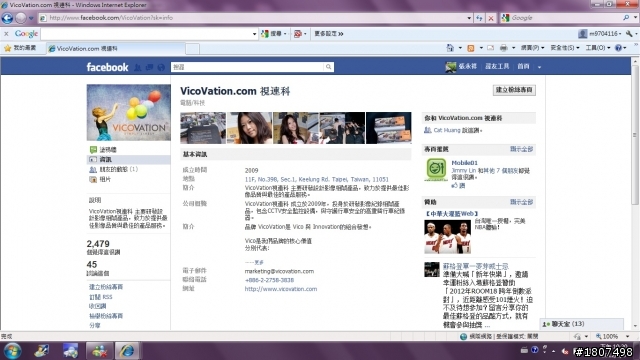Click the RSS feeds toolbar icon

tap(471, 48)
